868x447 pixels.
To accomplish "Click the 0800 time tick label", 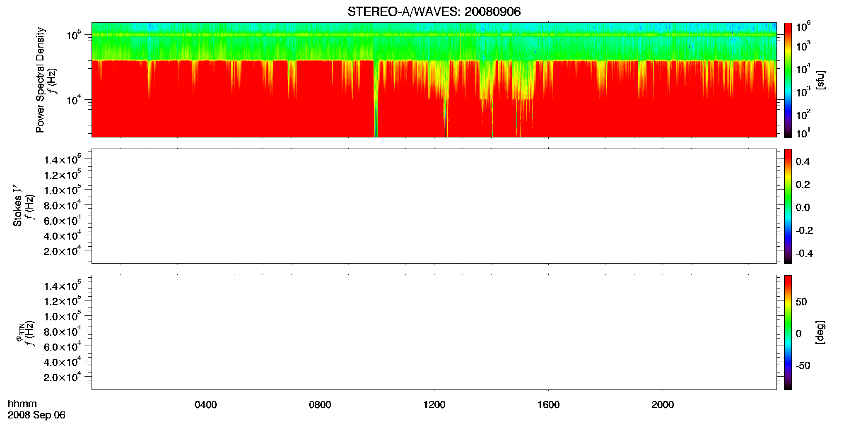I will 320,405.
